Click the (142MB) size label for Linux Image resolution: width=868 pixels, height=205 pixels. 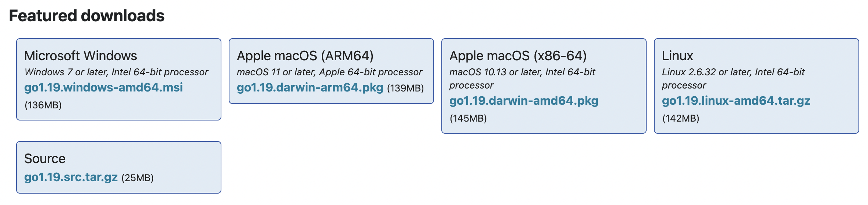click(681, 119)
